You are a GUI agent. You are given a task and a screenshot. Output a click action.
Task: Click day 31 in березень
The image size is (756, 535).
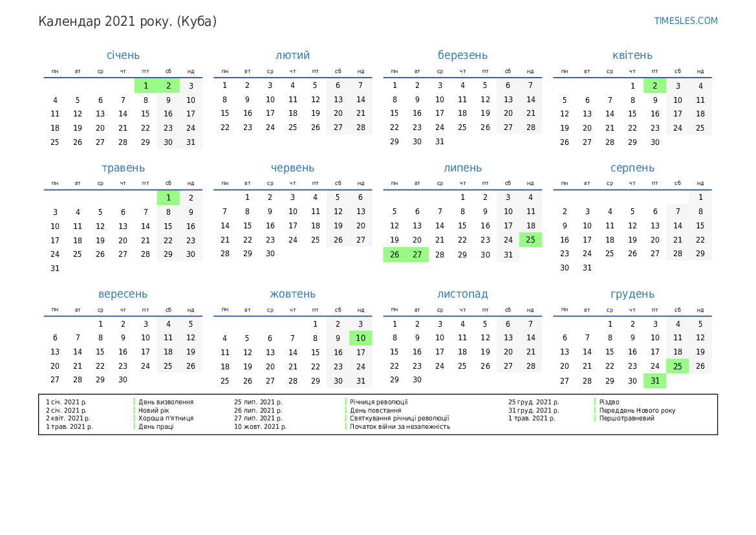(440, 142)
